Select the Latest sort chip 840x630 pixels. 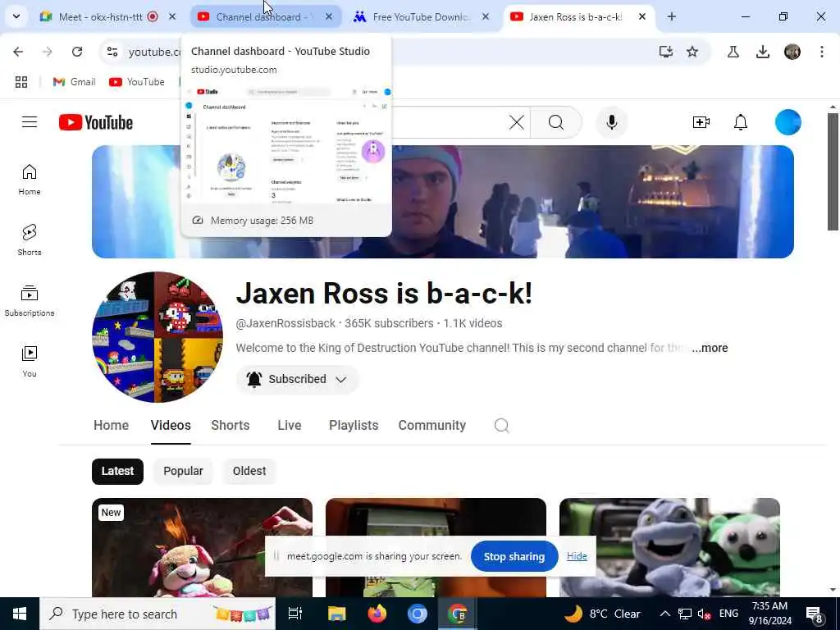point(117,471)
